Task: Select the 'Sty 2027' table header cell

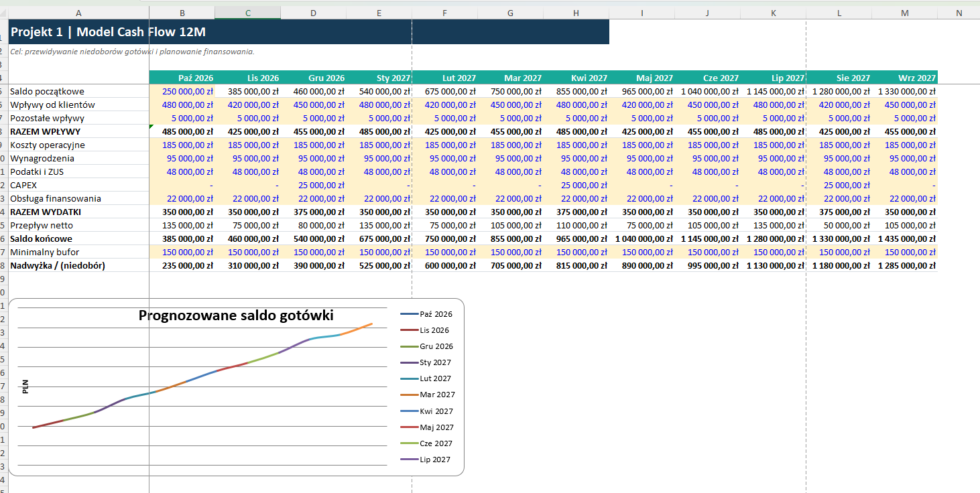Action: click(379, 78)
